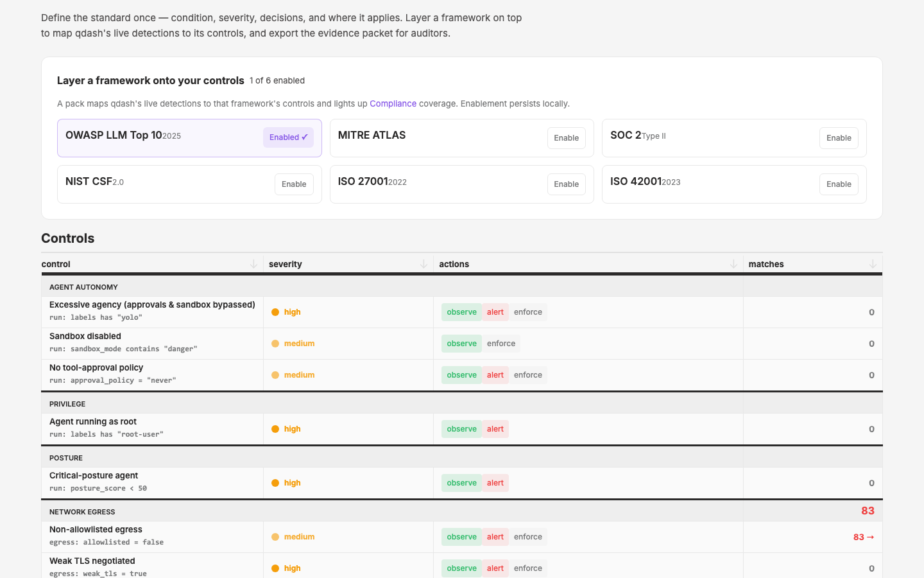Enable the ISO 42001 pack
The height and width of the screenshot is (578, 924).
coord(839,184)
